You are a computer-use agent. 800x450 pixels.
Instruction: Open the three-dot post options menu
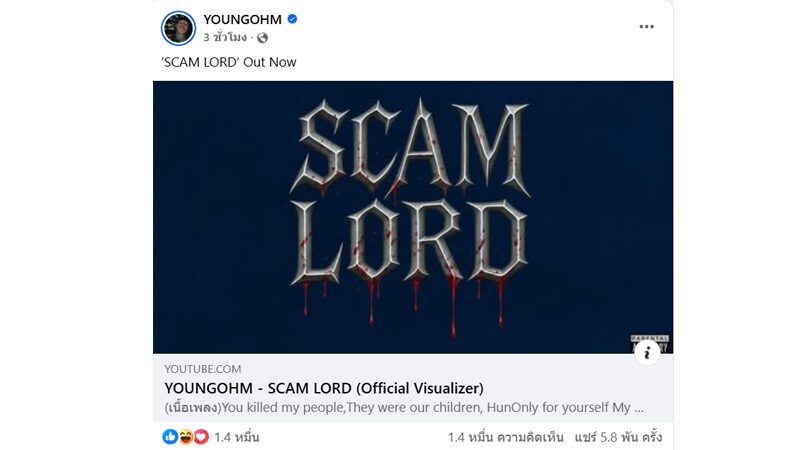click(x=646, y=27)
